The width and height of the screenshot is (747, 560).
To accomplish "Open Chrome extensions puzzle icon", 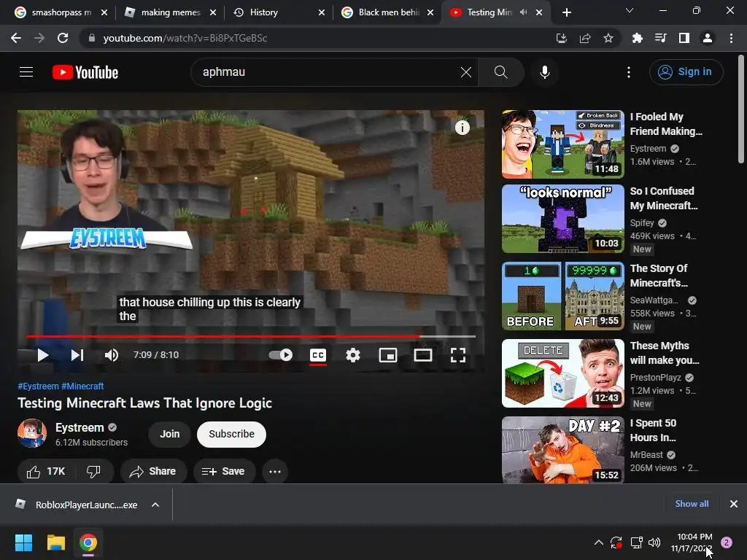I will pos(637,38).
